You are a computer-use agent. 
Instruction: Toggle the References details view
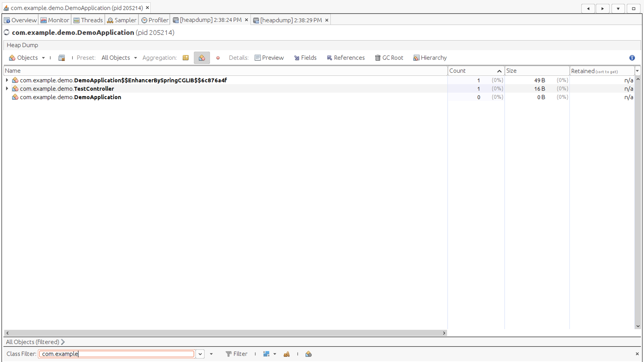pyautogui.click(x=346, y=58)
